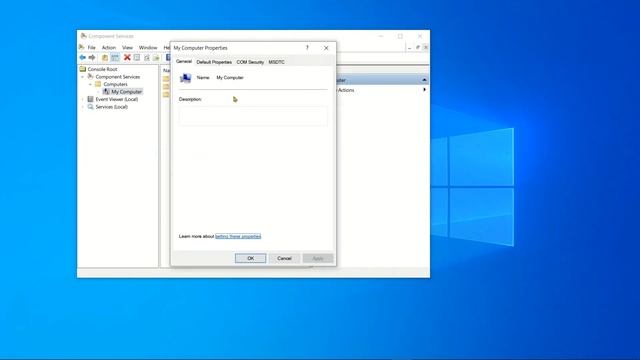Viewport: 640px width, 360px height.
Task: Select My Computer in the console tree
Action: pyautogui.click(x=127, y=92)
